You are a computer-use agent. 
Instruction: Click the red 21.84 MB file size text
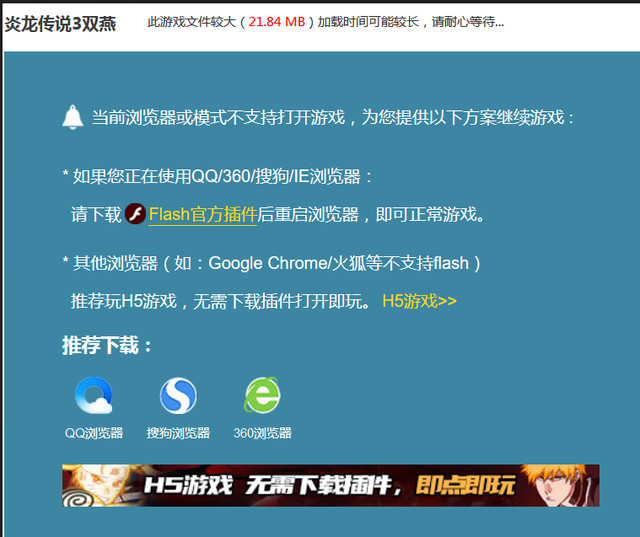277,22
